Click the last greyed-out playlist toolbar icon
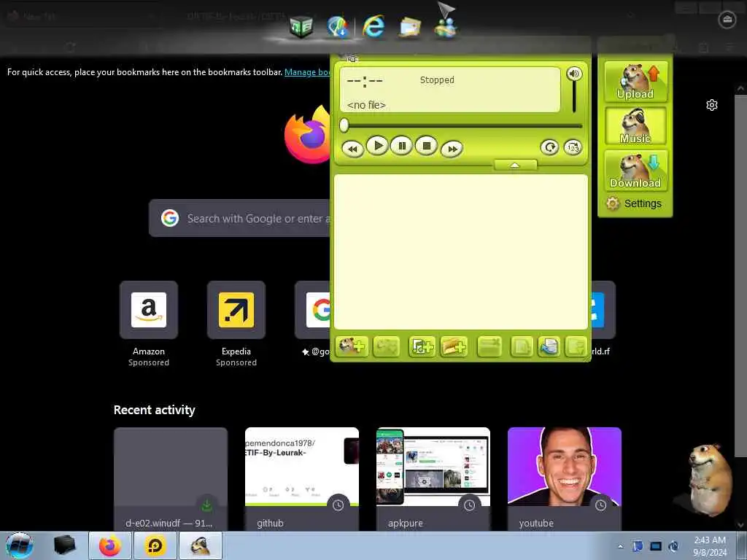 [x=576, y=346]
